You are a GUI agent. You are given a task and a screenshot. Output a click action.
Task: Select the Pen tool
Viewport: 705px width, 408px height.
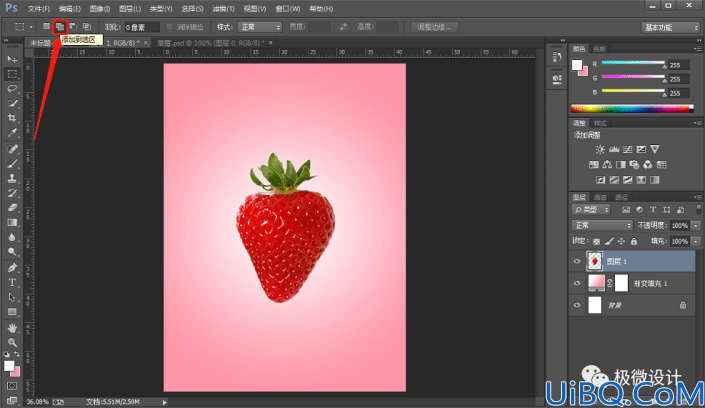(12, 268)
